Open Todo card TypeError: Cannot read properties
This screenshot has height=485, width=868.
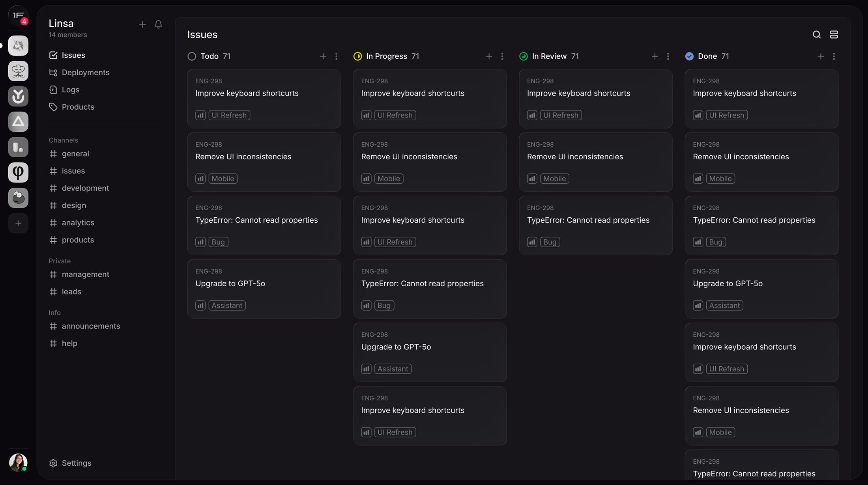pos(264,226)
